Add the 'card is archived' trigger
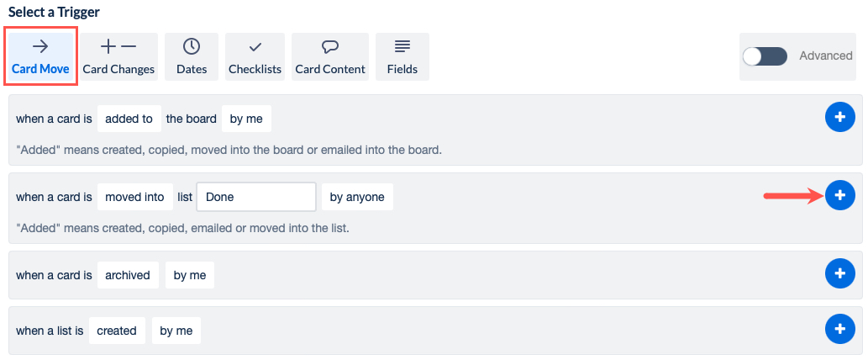The height and width of the screenshot is (360, 868). [x=839, y=274]
